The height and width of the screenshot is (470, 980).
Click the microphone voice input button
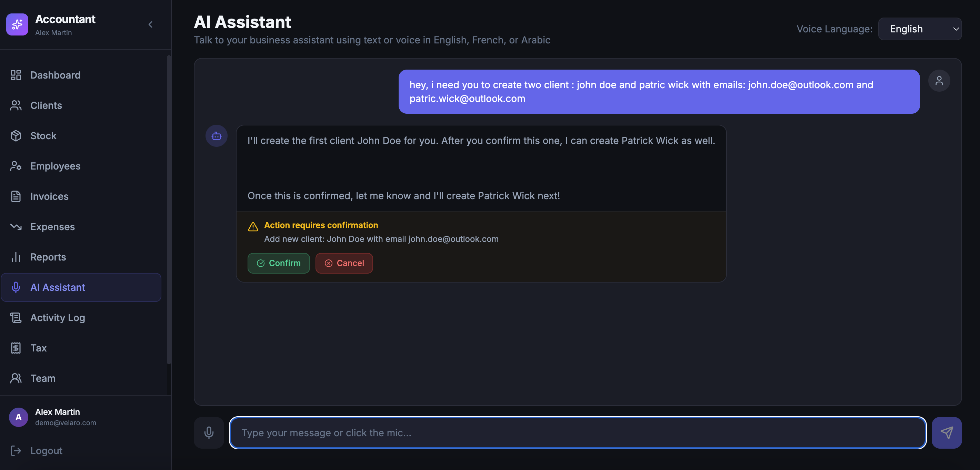[x=209, y=432]
